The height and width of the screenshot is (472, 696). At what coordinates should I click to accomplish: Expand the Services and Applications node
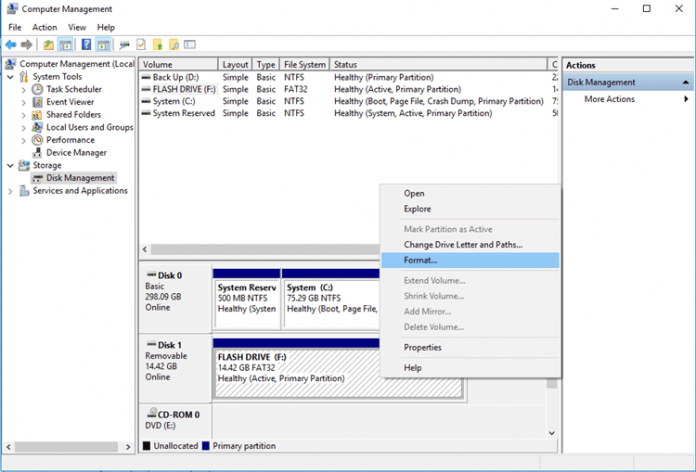(11, 191)
